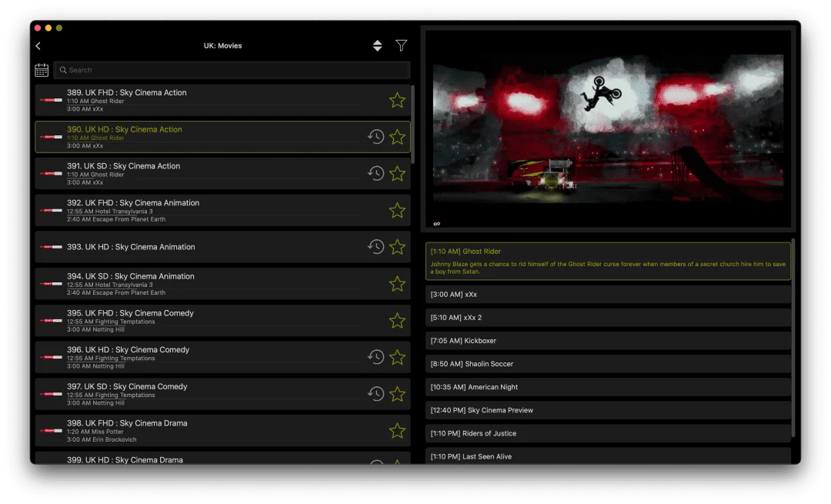Open the sort order control
The height and width of the screenshot is (504, 831).
(377, 45)
